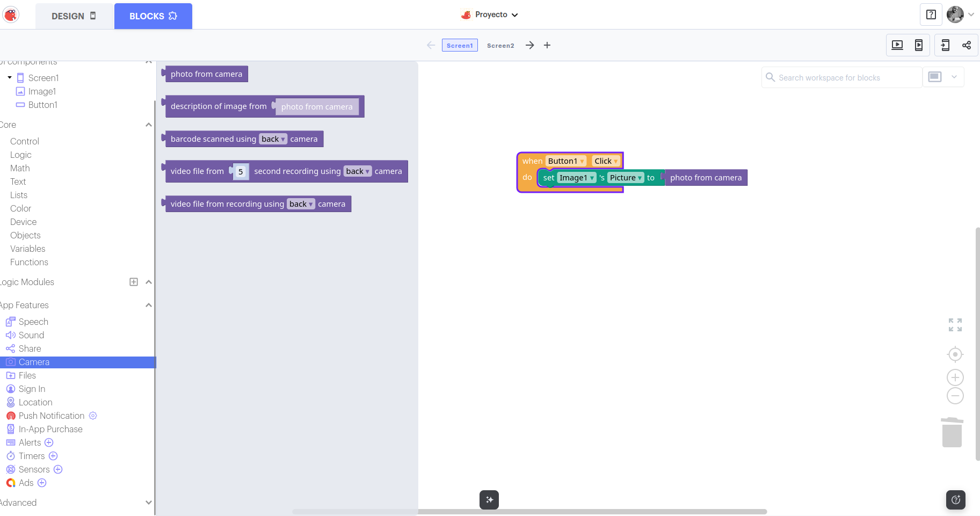This screenshot has width=980, height=516.
Task: Open Picture property dropdown in set block
Action: [640, 178]
